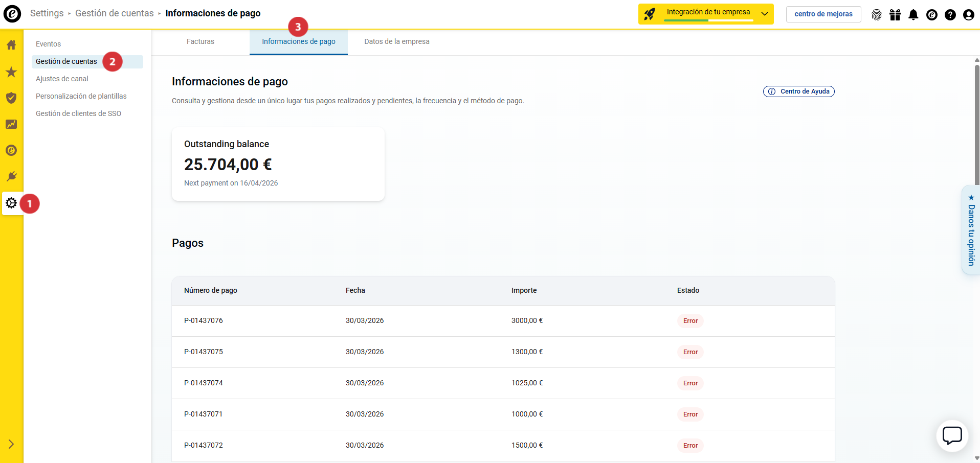Click the fingerprint icon in top bar
980x463 pixels.
tap(877, 15)
